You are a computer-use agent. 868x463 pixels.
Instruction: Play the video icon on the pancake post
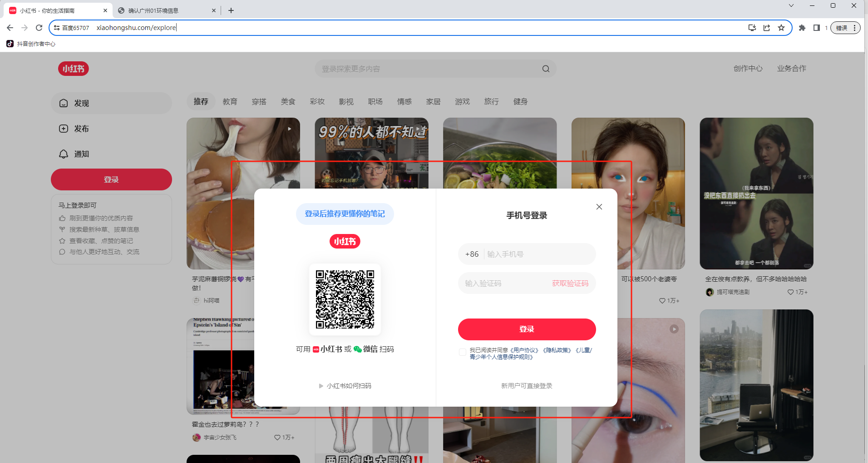point(290,129)
